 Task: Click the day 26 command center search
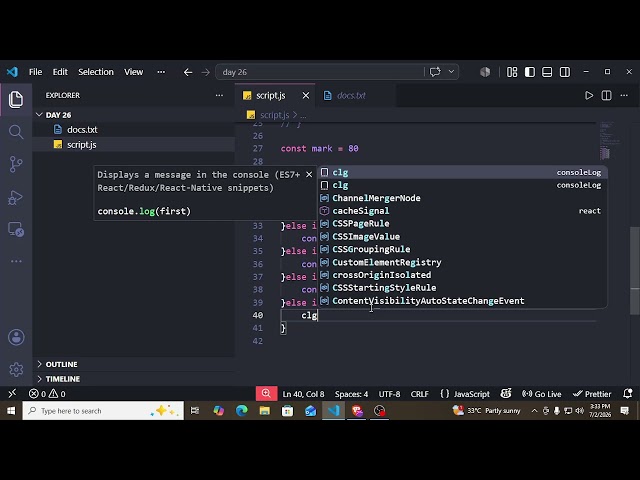tap(320, 72)
